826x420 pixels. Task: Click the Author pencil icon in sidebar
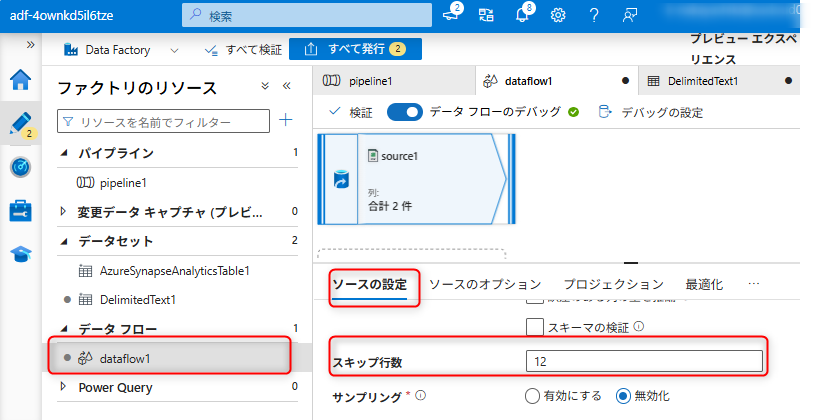[x=20, y=123]
